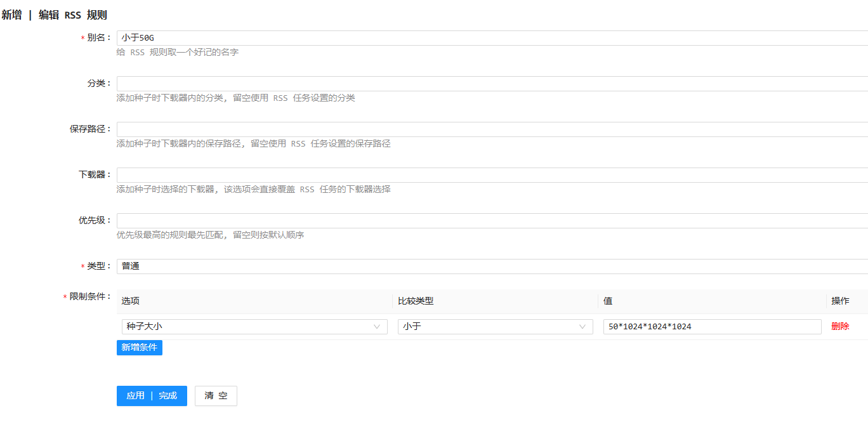Submit with the 应用 | 完成 button

click(152, 396)
